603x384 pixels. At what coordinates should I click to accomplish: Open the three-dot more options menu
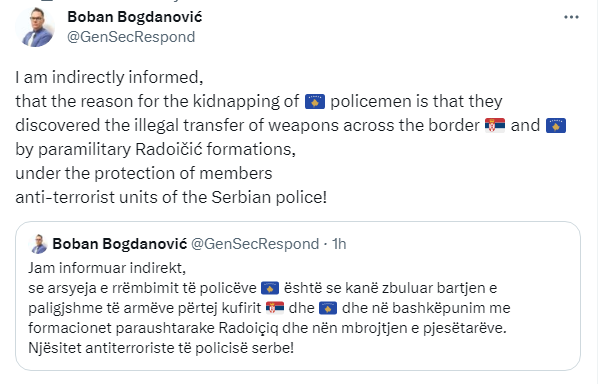click(571, 17)
